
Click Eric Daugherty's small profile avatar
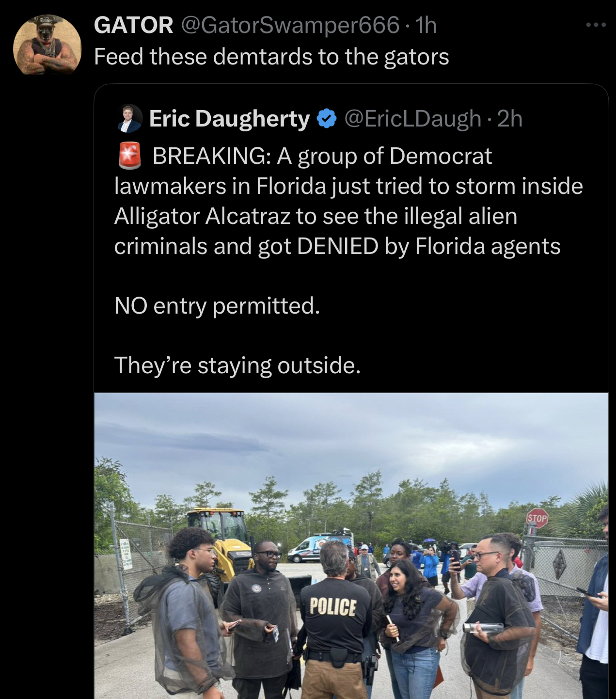(x=129, y=119)
